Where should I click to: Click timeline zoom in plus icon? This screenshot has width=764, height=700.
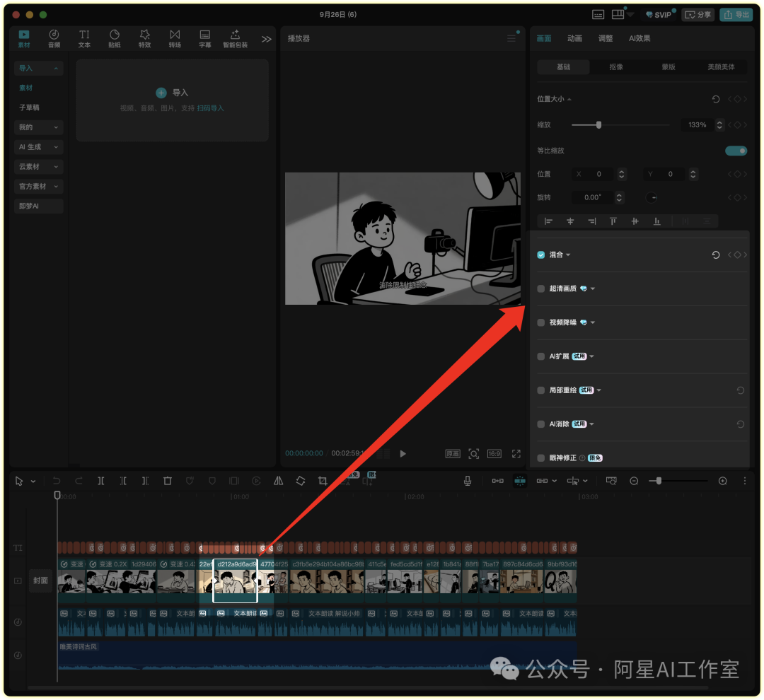point(722,481)
